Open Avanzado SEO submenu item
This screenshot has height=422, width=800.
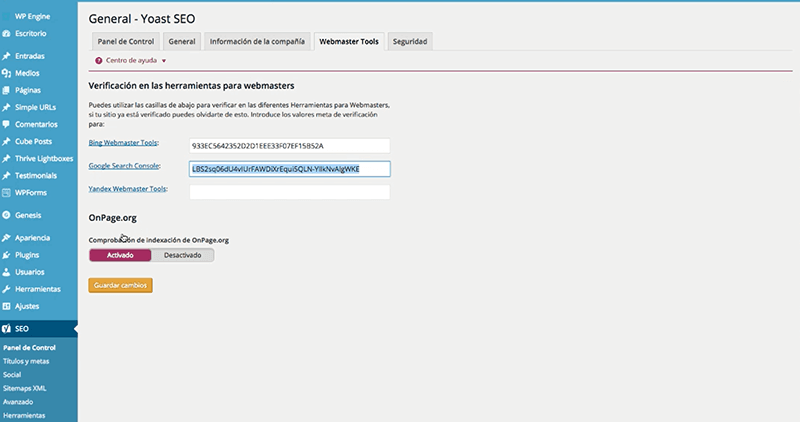[x=18, y=402]
